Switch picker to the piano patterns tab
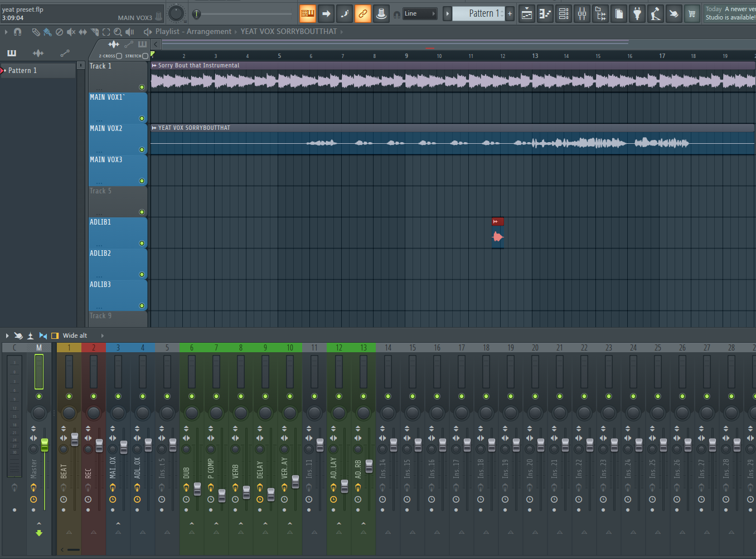The image size is (756, 559). 12,53
